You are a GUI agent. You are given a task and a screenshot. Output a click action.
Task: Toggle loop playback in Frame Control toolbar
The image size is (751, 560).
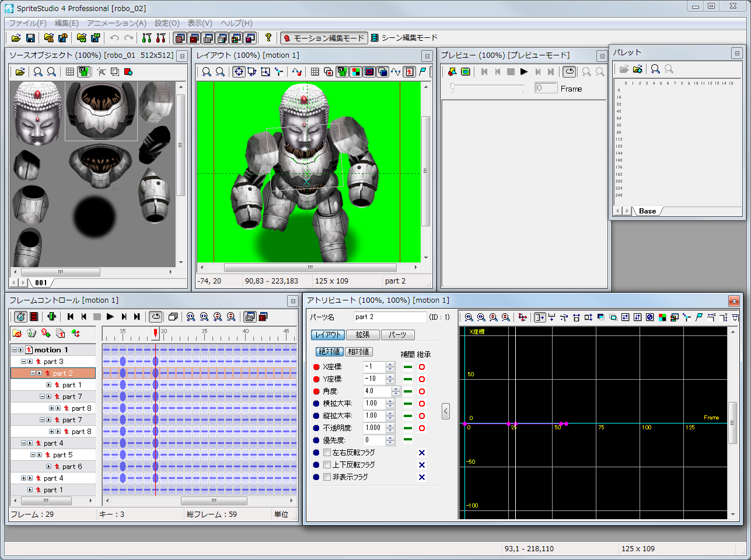pyautogui.click(x=156, y=317)
